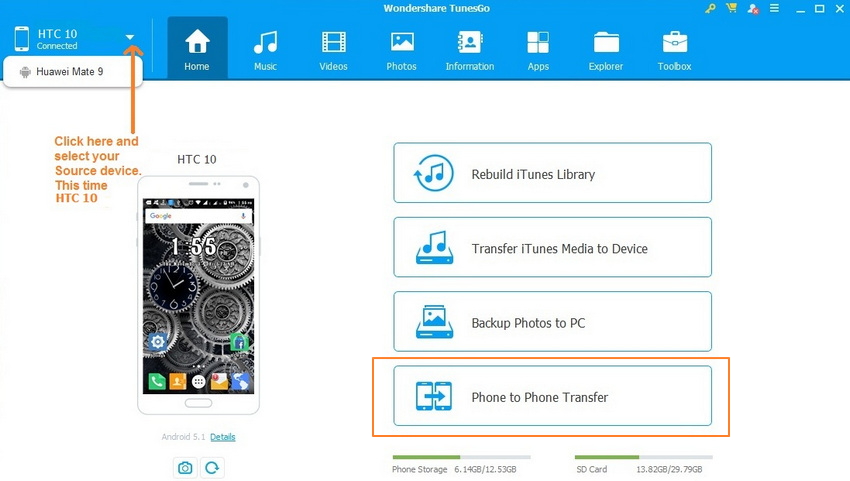Open the shopping cart purchase icon
This screenshot has height=481, width=850.
pos(731,9)
